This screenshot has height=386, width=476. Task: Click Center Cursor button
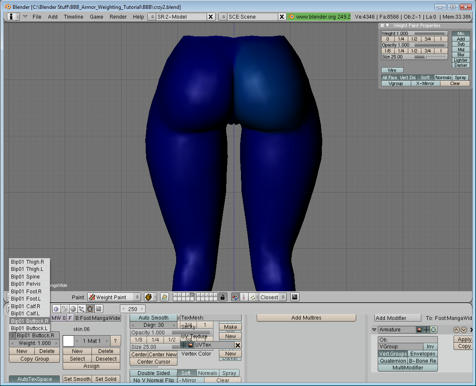153,362
